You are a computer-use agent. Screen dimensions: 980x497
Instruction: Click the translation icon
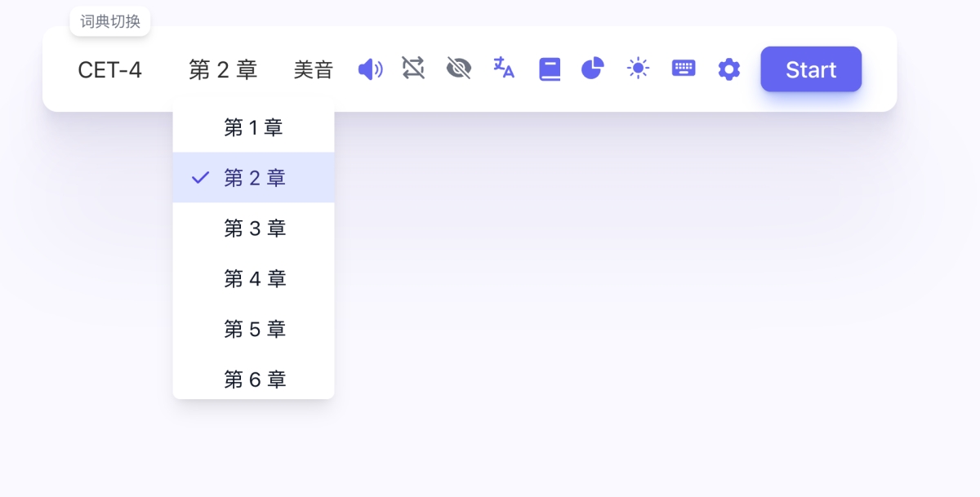click(504, 68)
